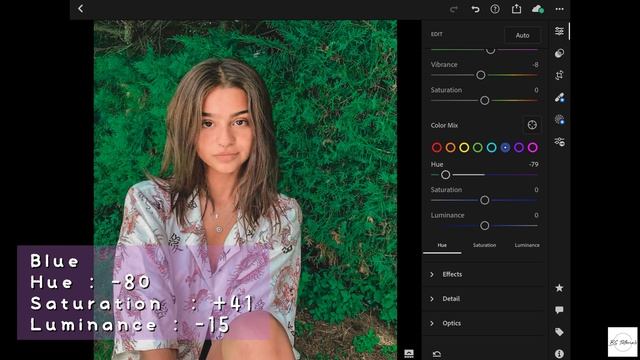Check the cloud sync status icon
Viewport: 640px width, 360px height.
538,9
